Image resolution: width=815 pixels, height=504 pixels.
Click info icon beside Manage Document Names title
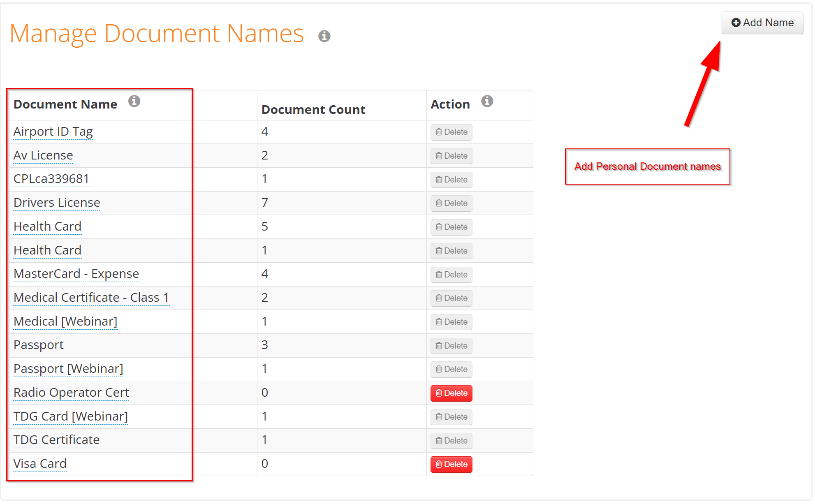[x=324, y=36]
